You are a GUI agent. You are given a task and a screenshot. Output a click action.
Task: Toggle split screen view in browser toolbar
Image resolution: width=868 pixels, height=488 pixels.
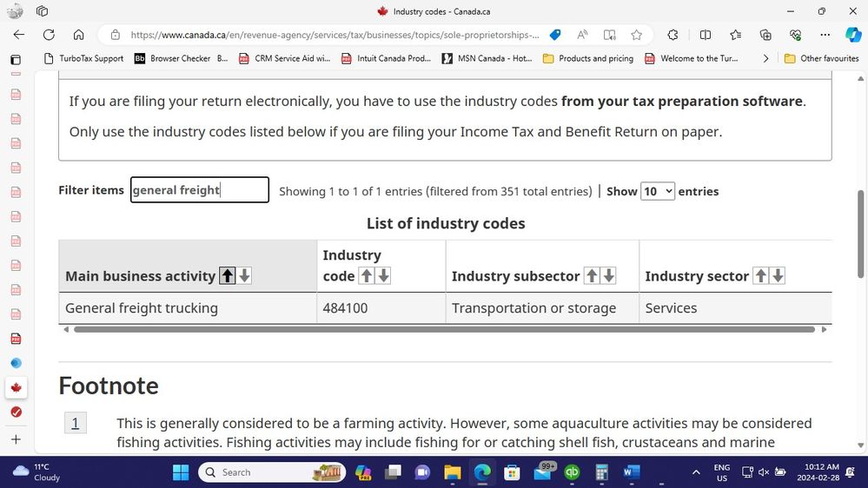click(706, 35)
